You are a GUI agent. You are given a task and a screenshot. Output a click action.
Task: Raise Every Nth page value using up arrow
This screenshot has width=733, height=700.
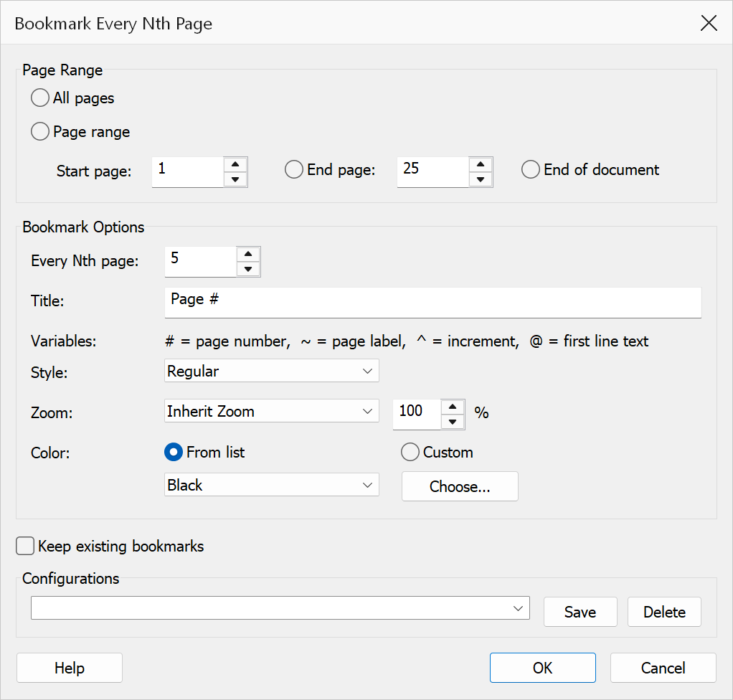click(248, 255)
